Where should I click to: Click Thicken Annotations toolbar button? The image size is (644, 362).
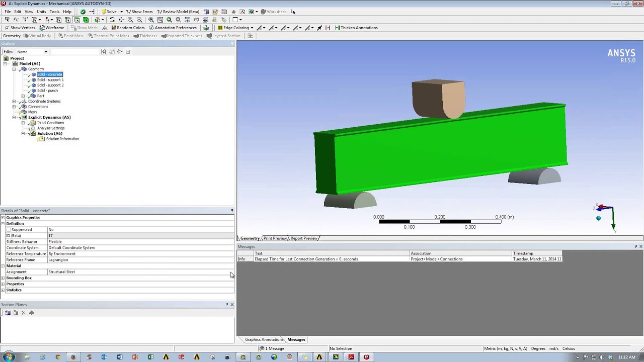[356, 28]
